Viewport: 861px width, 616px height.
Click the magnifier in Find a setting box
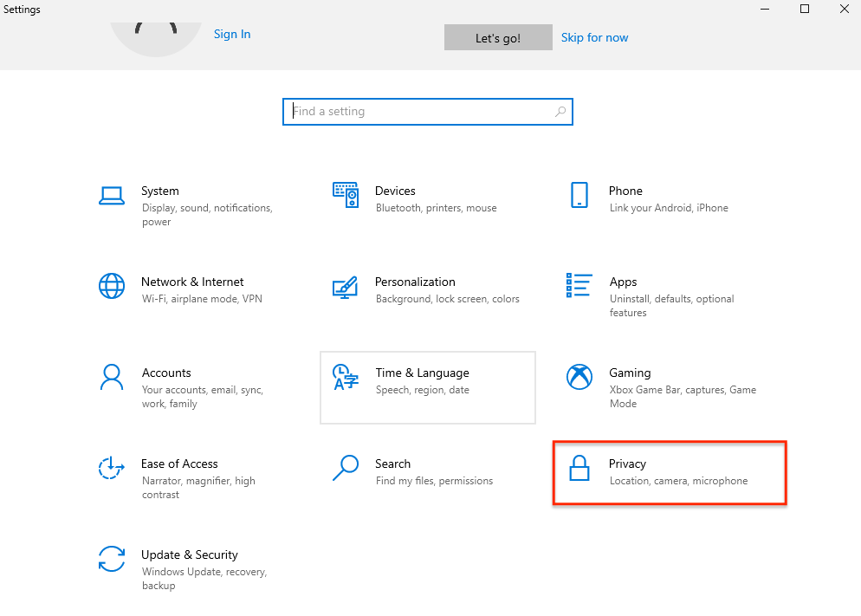(560, 112)
